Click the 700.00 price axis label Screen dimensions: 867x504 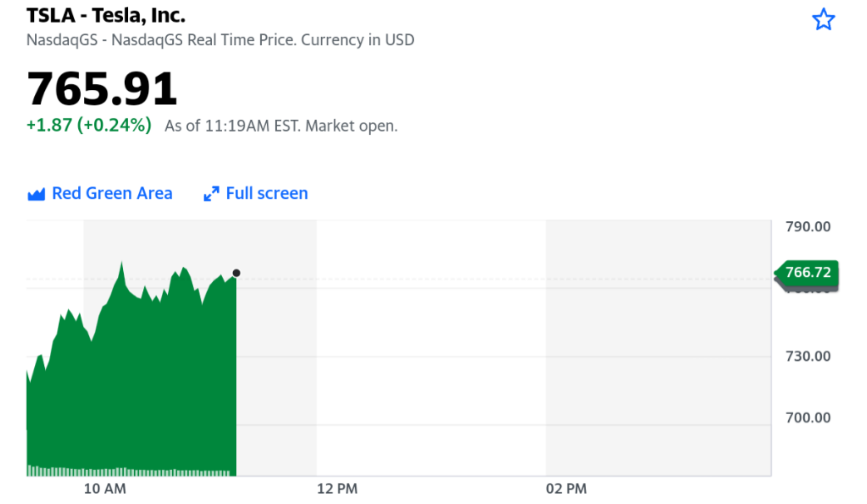808,418
